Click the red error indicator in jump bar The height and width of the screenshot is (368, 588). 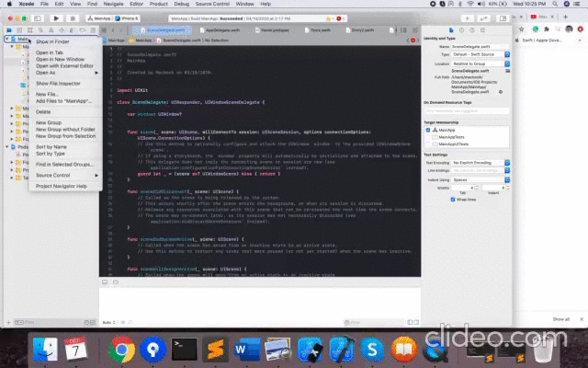pyautogui.click(x=413, y=40)
